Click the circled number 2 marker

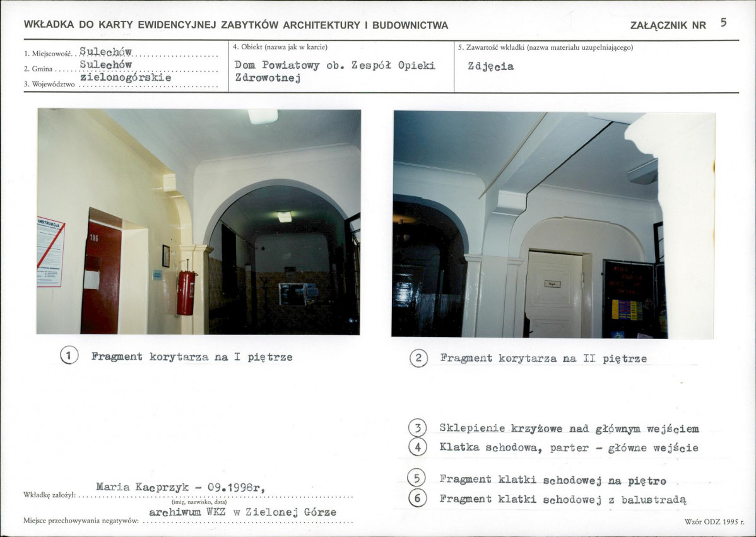pos(418,358)
